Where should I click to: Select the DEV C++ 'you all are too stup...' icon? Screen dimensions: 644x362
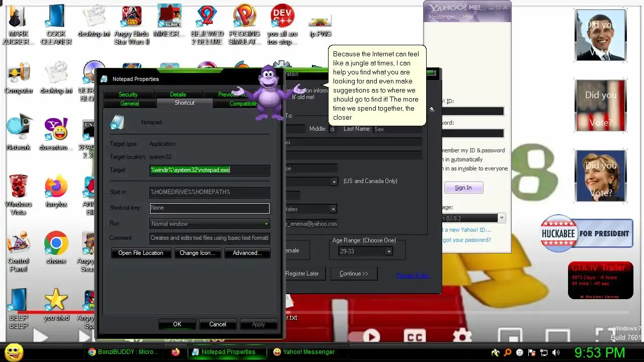pyautogui.click(x=282, y=24)
